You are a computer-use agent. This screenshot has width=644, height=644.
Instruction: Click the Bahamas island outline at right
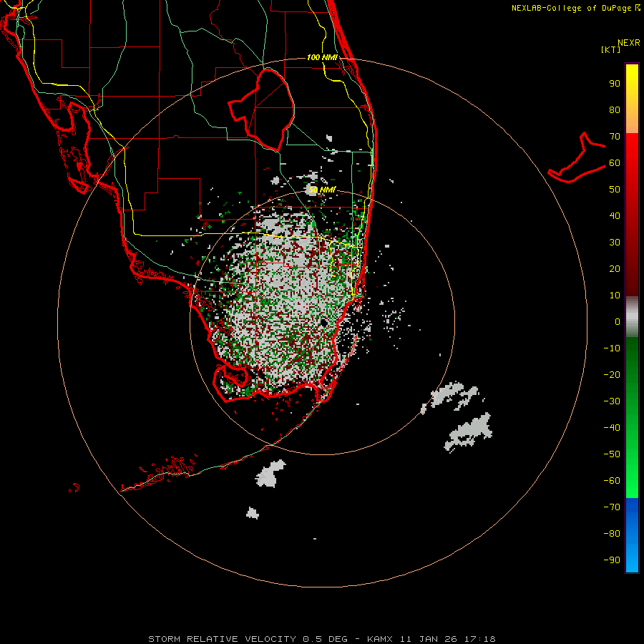click(x=577, y=157)
